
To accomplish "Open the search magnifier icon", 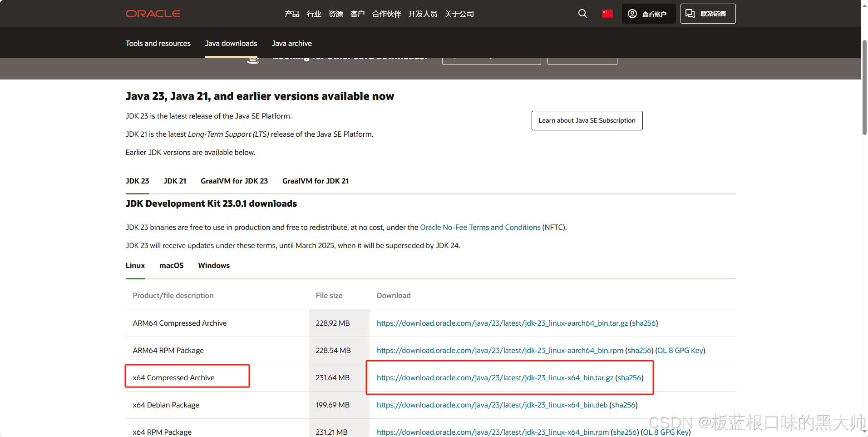I will point(582,14).
